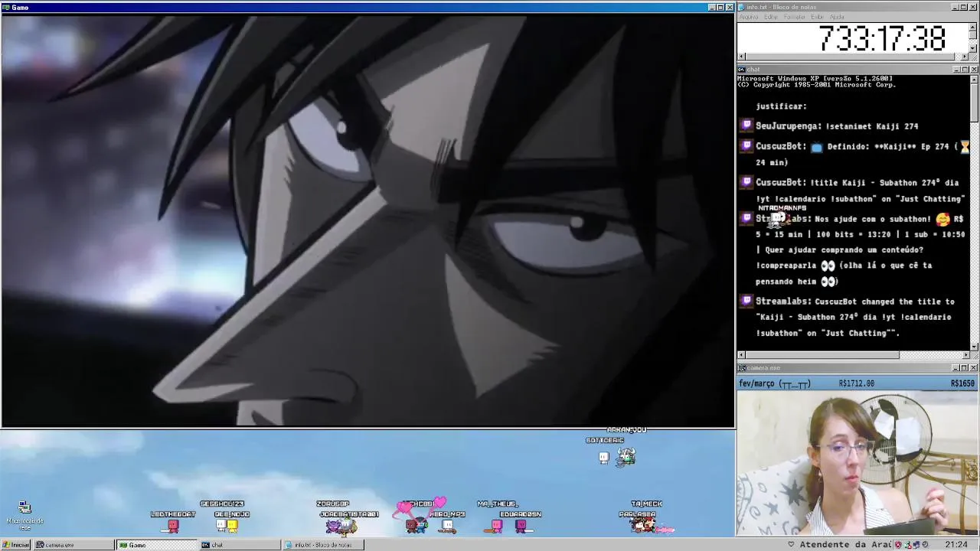Click the Notepad icon in info.txt title bar
The image size is (980, 551).
pyautogui.click(x=743, y=7)
